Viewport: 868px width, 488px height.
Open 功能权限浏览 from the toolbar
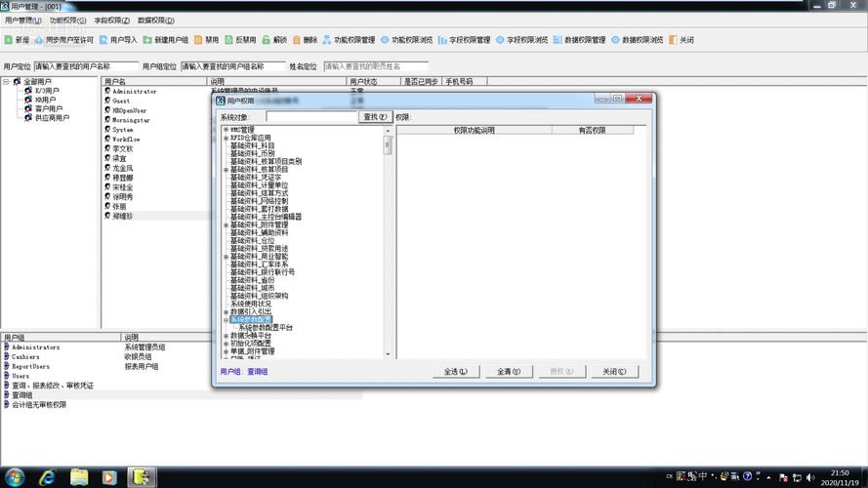[407, 40]
